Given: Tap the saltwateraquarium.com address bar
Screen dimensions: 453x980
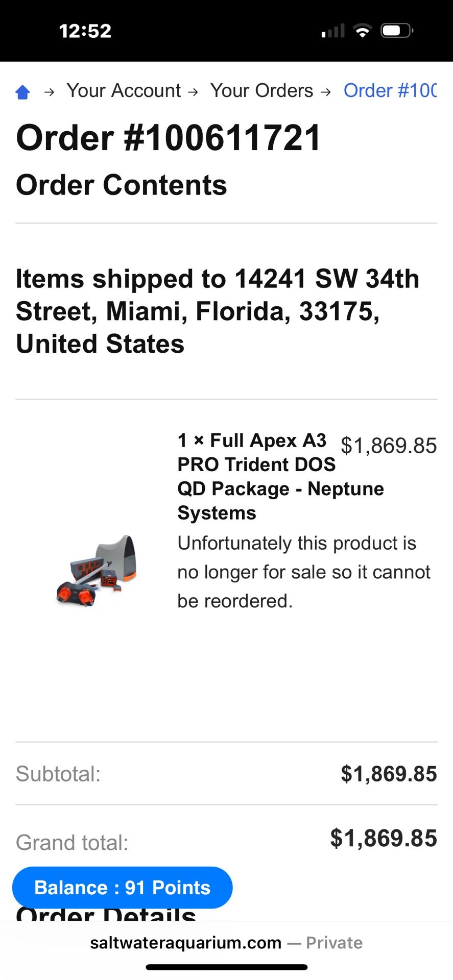Looking at the screenshot, I should coord(226,943).
